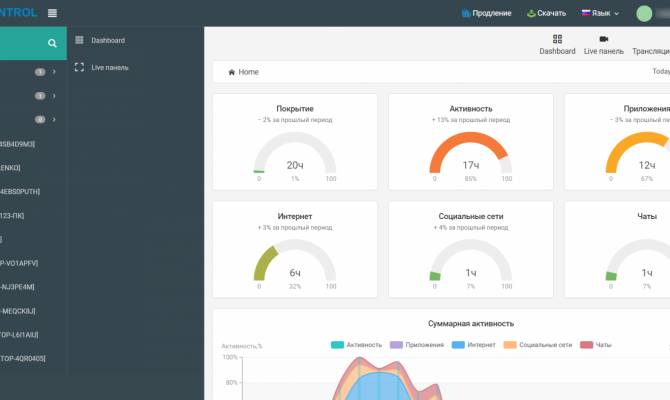Click the Активность gauge showing 17ч

470,154
